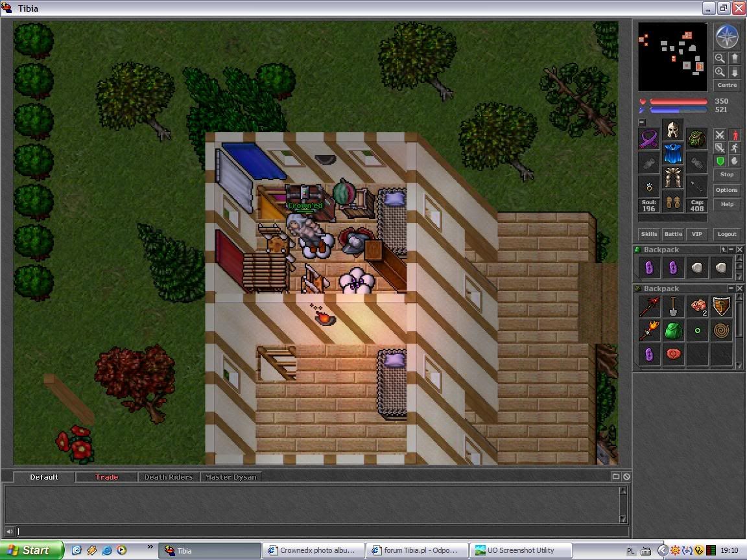Select the coiled rope item

click(721, 331)
